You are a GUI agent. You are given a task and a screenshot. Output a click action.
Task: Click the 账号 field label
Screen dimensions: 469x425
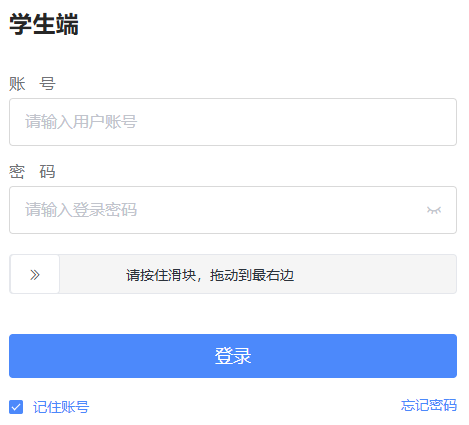pyautogui.click(x=32, y=84)
